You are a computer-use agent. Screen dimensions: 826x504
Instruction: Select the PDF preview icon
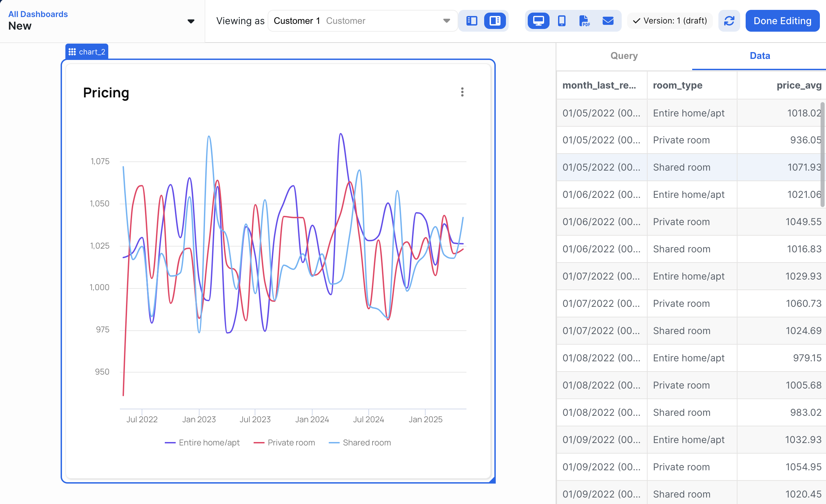[x=585, y=21]
